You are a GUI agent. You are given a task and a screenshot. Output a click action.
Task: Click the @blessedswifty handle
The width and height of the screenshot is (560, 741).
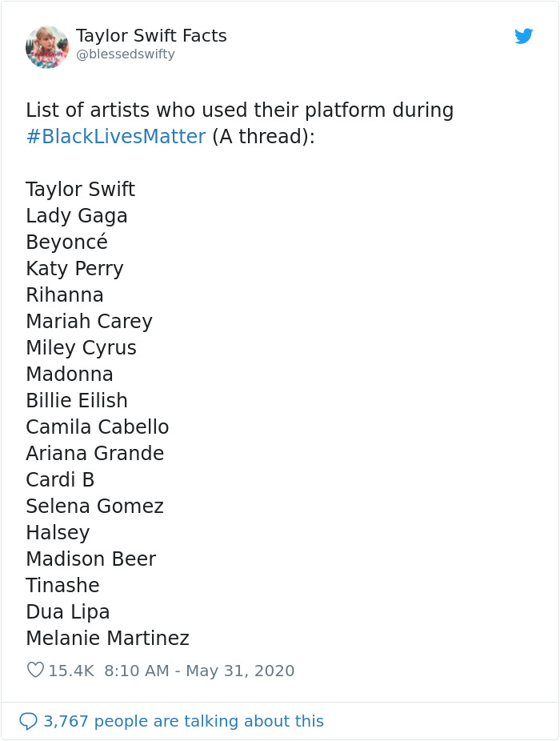125,54
